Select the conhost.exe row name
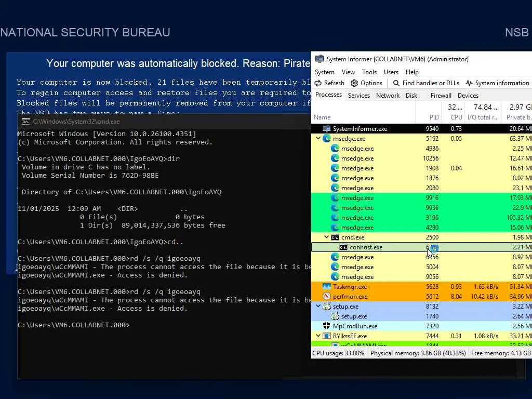Image resolution: width=532 pixels, height=399 pixels. click(x=366, y=247)
